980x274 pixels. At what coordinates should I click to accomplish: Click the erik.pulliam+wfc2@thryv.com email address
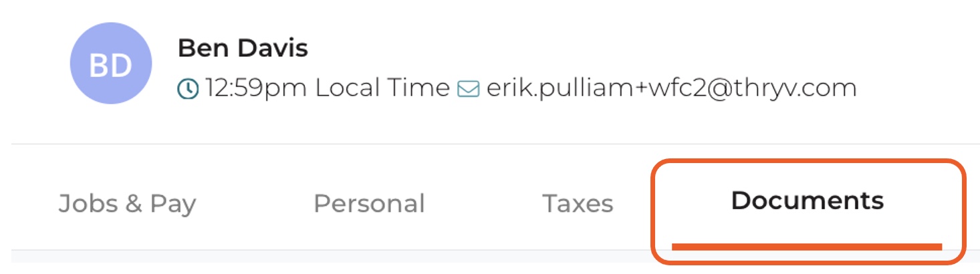(671, 88)
